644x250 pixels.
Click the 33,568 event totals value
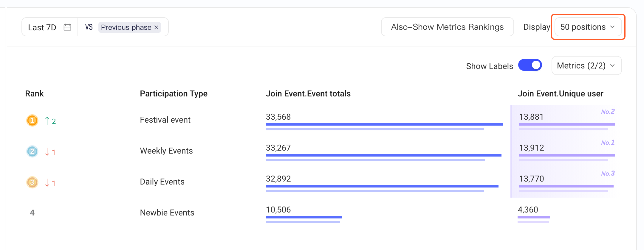click(x=278, y=117)
